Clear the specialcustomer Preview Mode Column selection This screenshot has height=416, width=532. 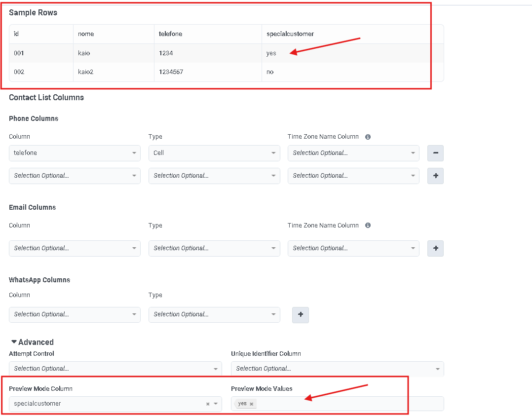click(x=208, y=404)
